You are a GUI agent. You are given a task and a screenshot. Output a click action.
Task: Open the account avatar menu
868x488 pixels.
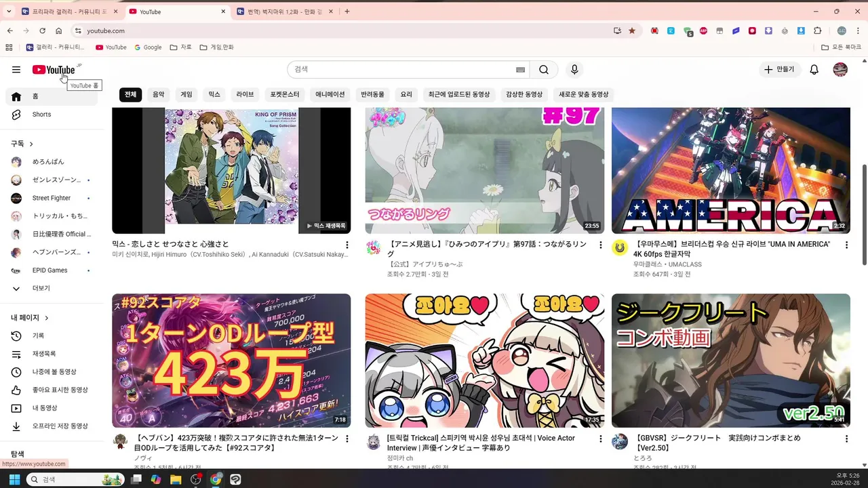click(x=840, y=70)
